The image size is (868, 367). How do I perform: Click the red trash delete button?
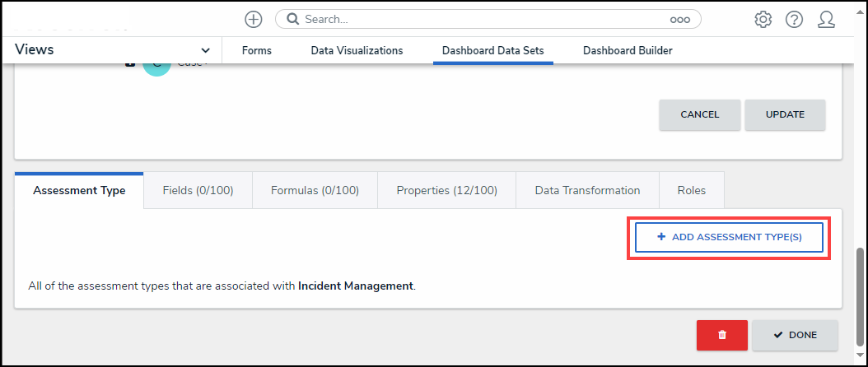pos(721,335)
